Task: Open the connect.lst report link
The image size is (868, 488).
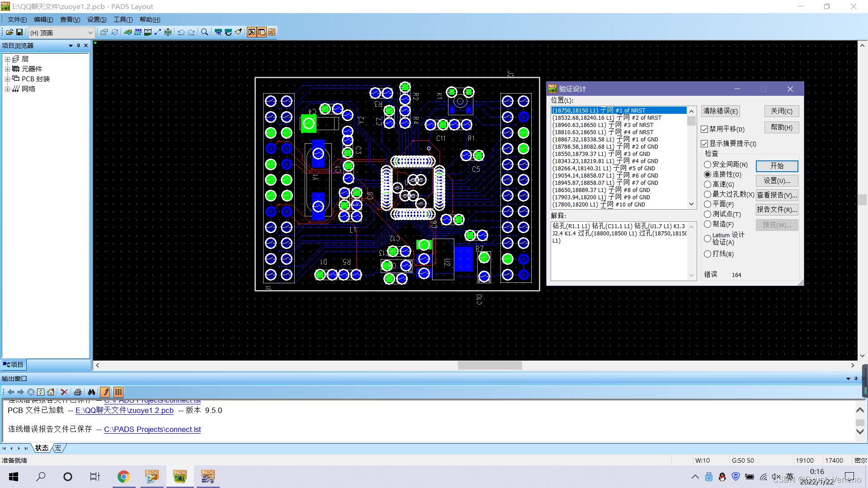Action: click(152, 429)
